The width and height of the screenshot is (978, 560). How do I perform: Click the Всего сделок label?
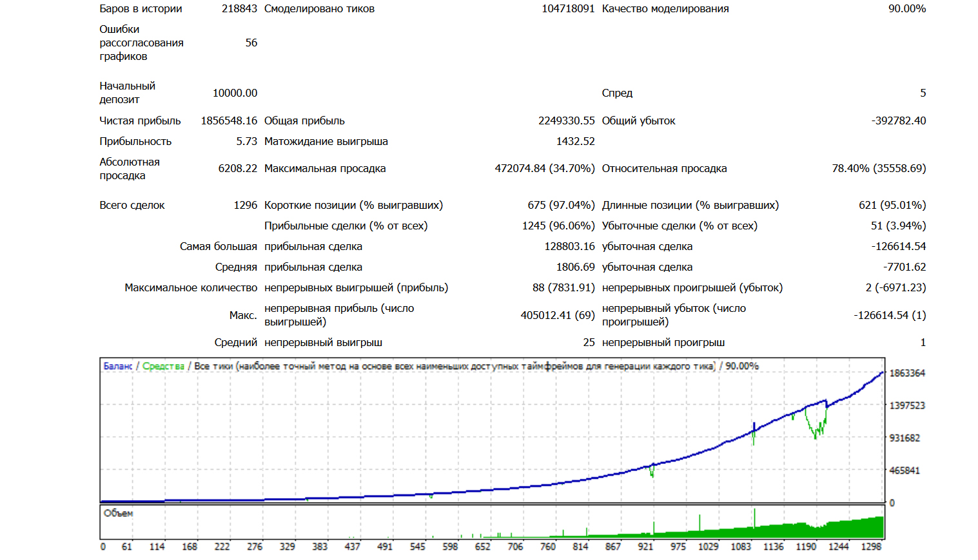click(132, 205)
